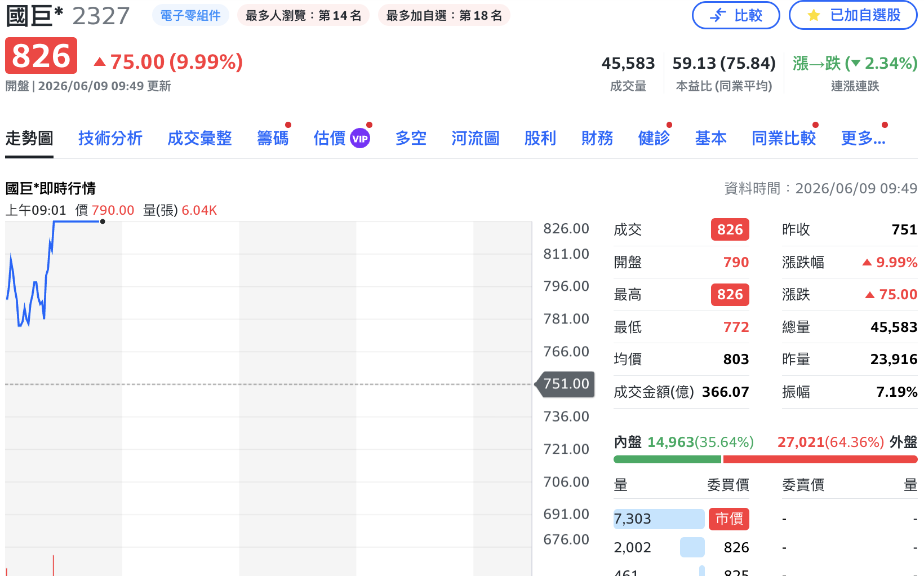924x576 pixels.
Task: Click the 漲→跌 streak indicator
Action: [x=855, y=63]
